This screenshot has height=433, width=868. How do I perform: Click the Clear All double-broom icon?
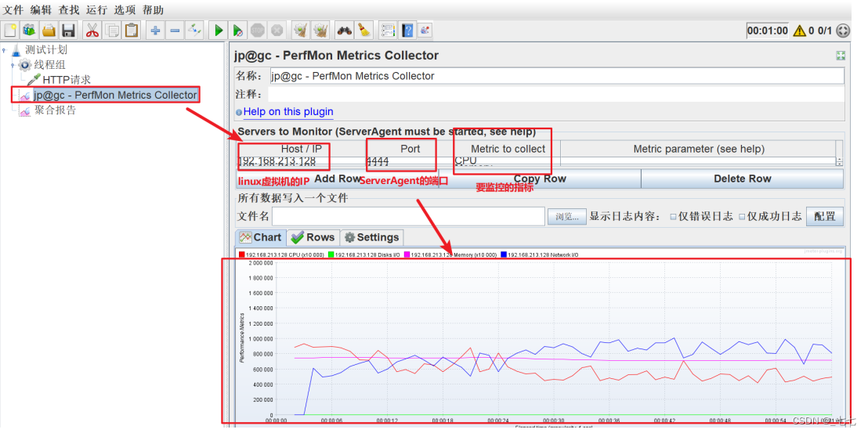320,30
